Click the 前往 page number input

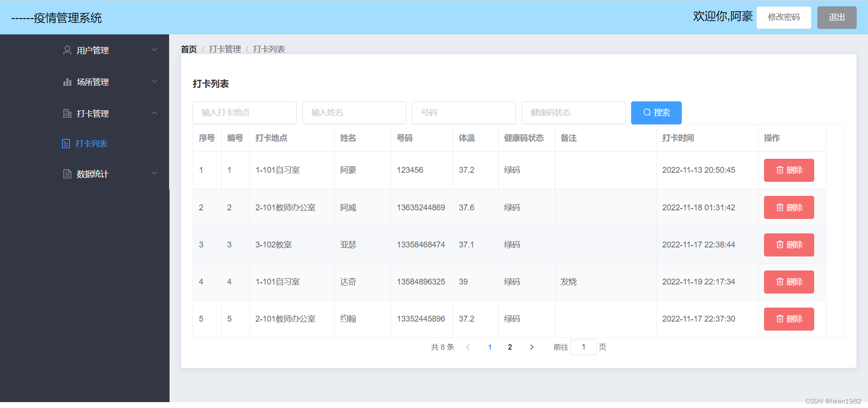click(583, 347)
